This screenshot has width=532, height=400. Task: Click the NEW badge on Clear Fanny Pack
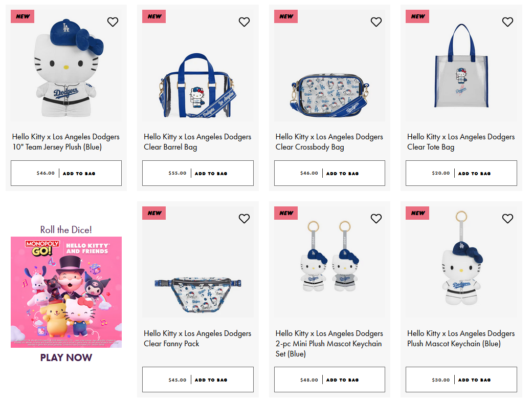pyautogui.click(x=154, y=213)
